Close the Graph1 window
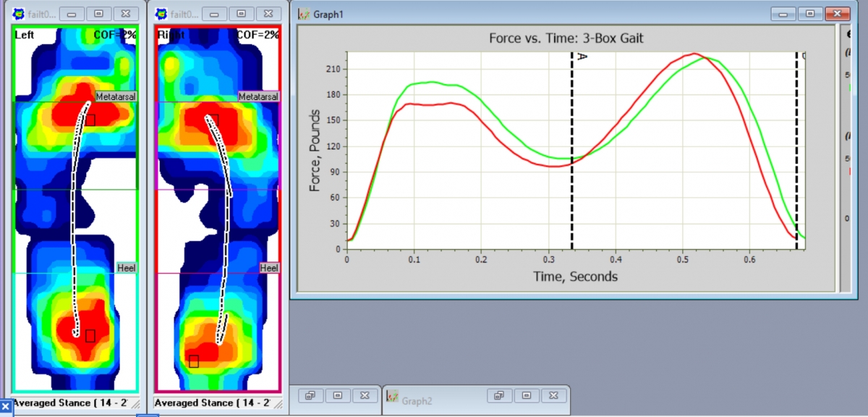Image resolution: width=868 pixels, height=417 pixels. tap(837, 14)
